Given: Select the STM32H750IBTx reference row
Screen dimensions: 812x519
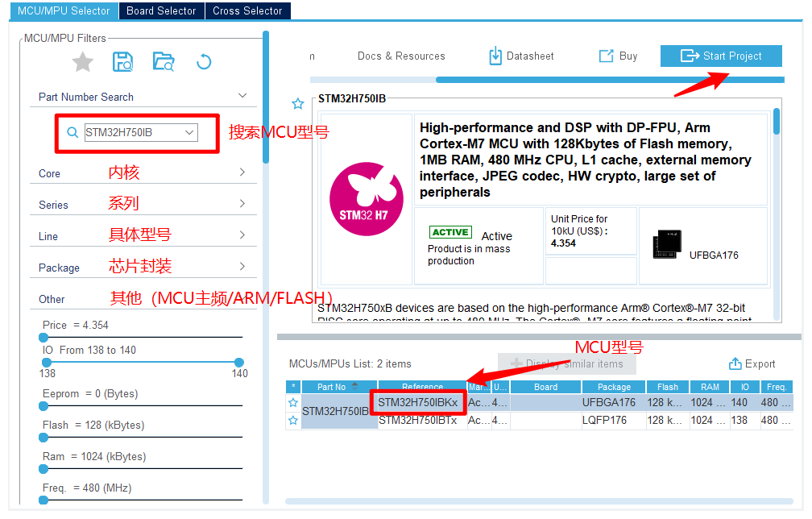Looking at the screenshot, I should tap(417, 420).
